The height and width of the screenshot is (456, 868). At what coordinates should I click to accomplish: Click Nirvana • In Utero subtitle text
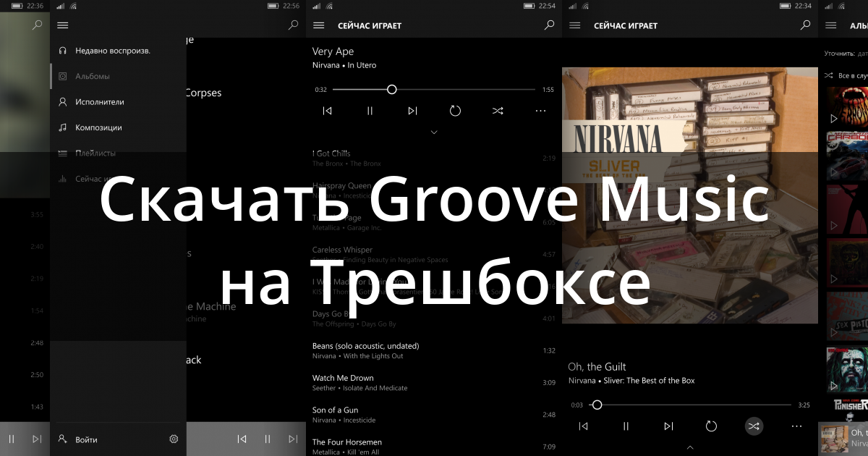(344, 65)
